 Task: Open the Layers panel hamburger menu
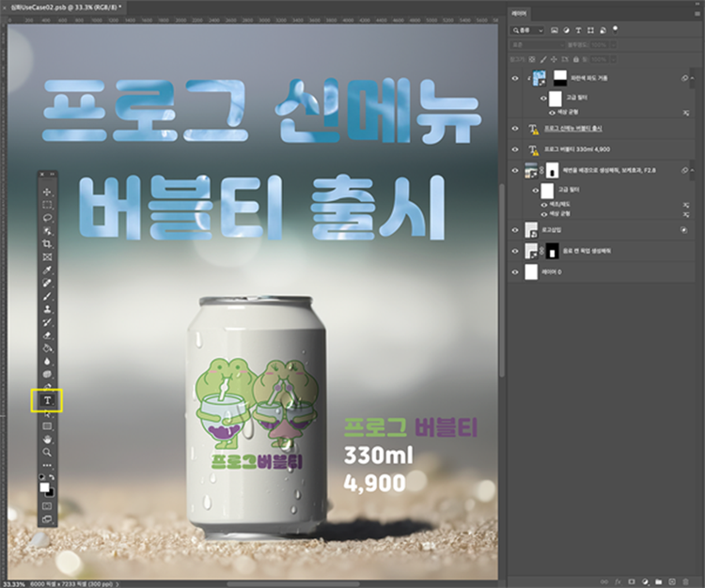pyautogui.click(x=697, y=14)
